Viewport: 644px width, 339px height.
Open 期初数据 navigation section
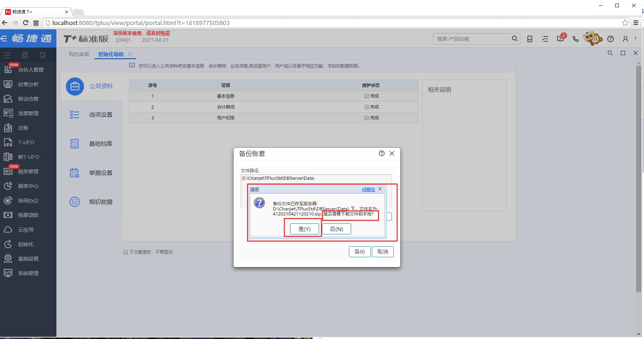tap(91, 202)
